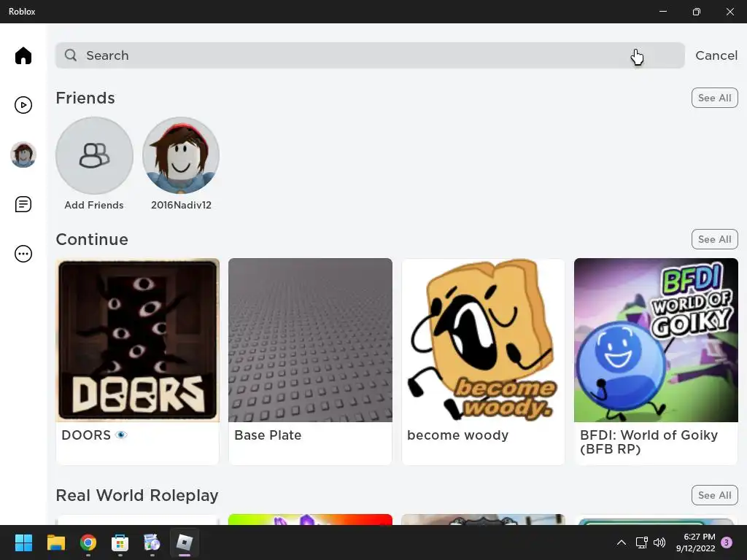Open BFDI: World of Goiky thumbnail

point(656,340)
